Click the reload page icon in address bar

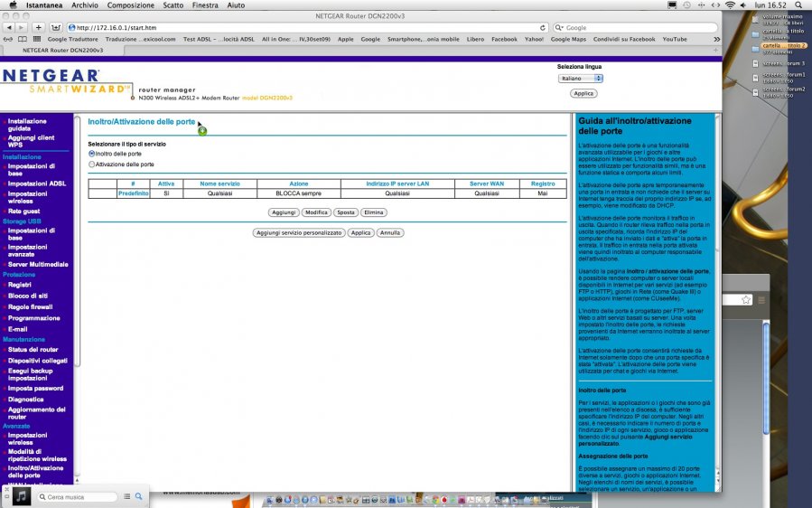point(542,27)
